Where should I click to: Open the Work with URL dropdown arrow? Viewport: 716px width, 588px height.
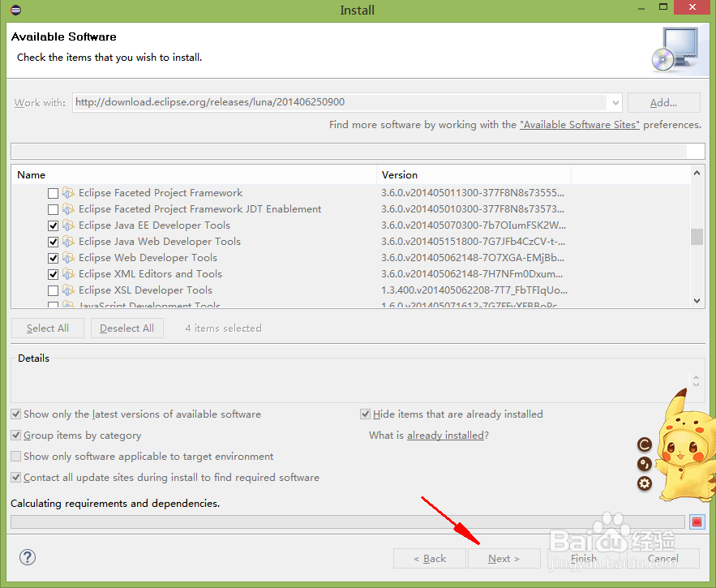[615, 103]
